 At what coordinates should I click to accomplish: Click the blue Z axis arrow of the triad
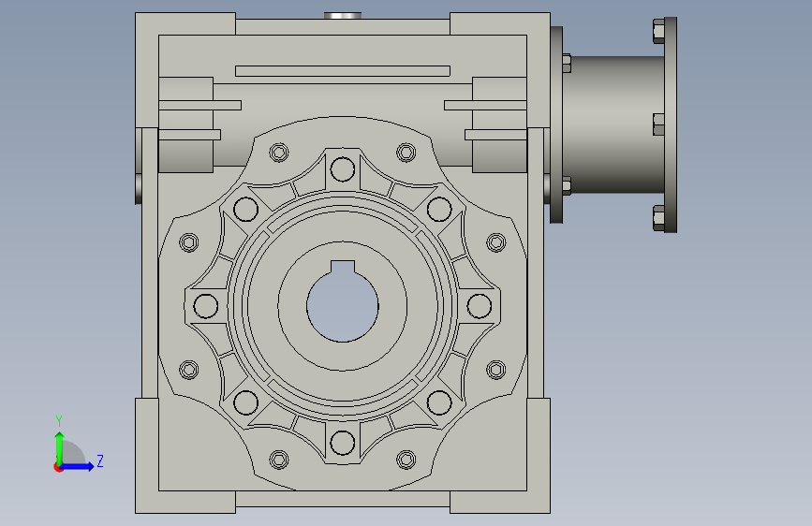click(x=78, y=466)
